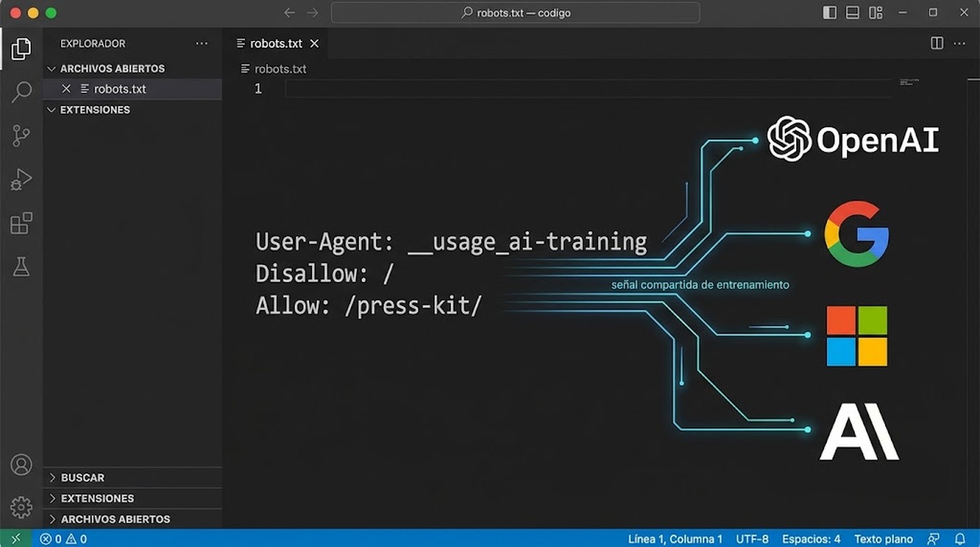
Task: Close robots.txt in open files list
Action: click(x=66, y=89)
